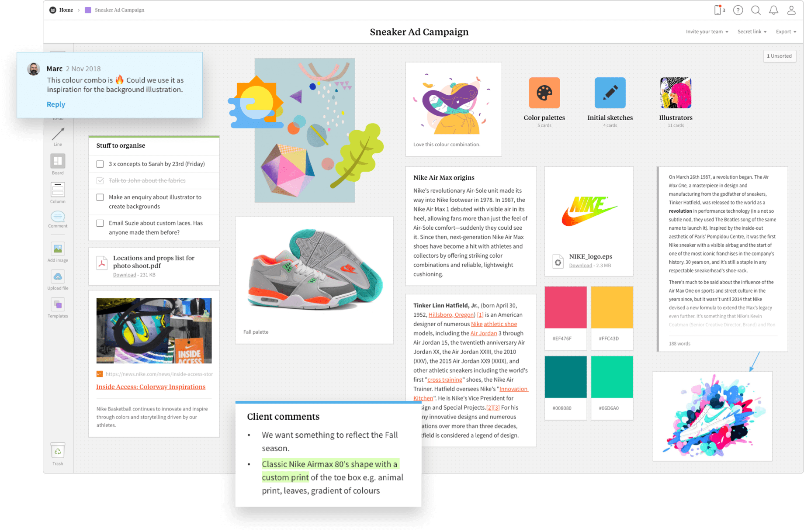Click the 'Stuff to organise' column title
Image resolution: width=804 pixels, height=532 pixels.
(121, 146)
